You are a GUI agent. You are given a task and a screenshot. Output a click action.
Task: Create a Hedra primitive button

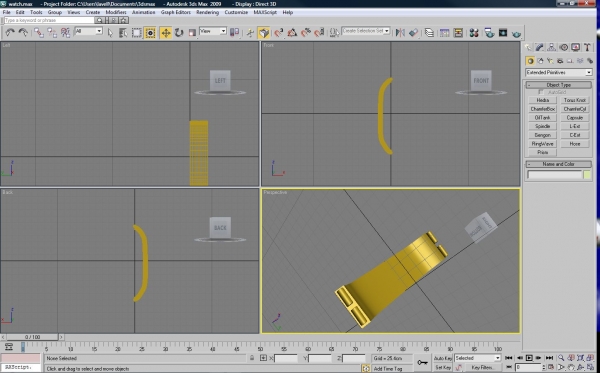(x=543, y=100)
